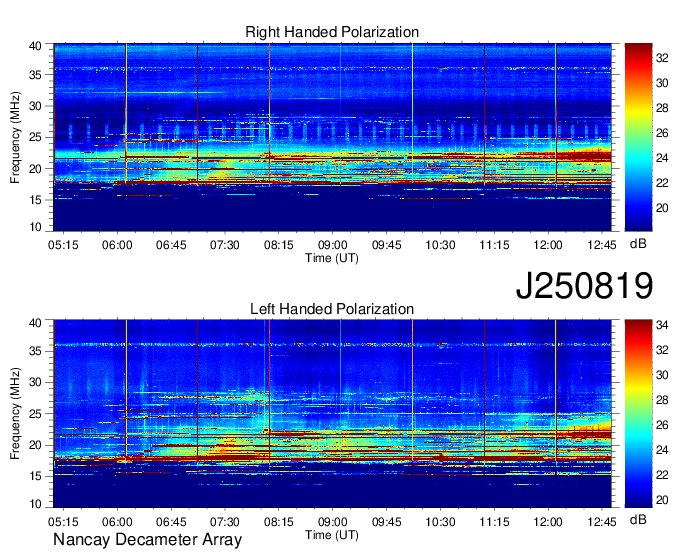Click the bottom plot Frequency (MHz) axis label
This screenshot has height=552, width=680.
point(15,414)
